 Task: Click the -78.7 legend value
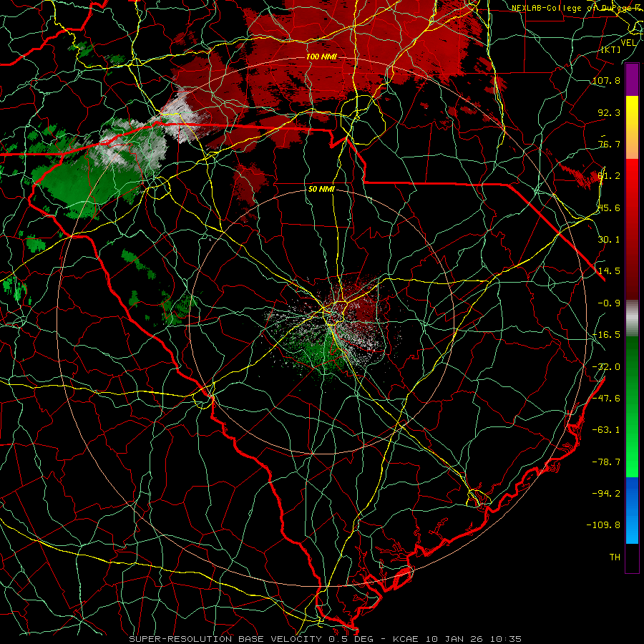click(606, 462)
